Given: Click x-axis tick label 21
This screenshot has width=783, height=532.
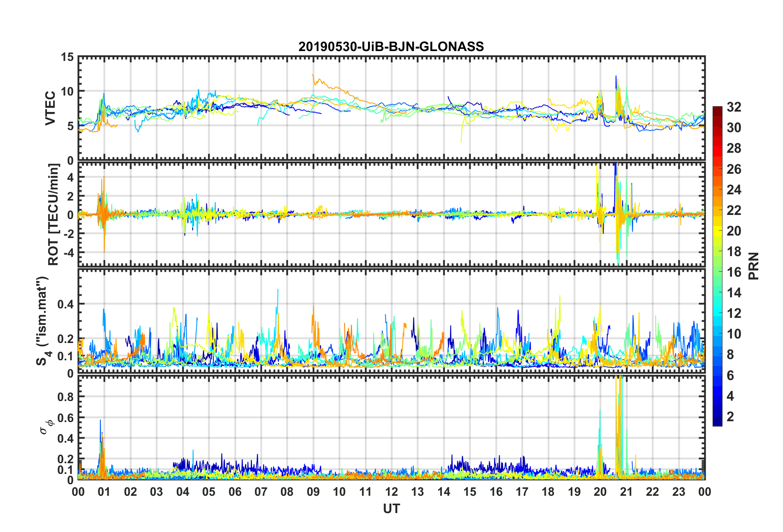Looking at the screenshot, I should point(626,492).
